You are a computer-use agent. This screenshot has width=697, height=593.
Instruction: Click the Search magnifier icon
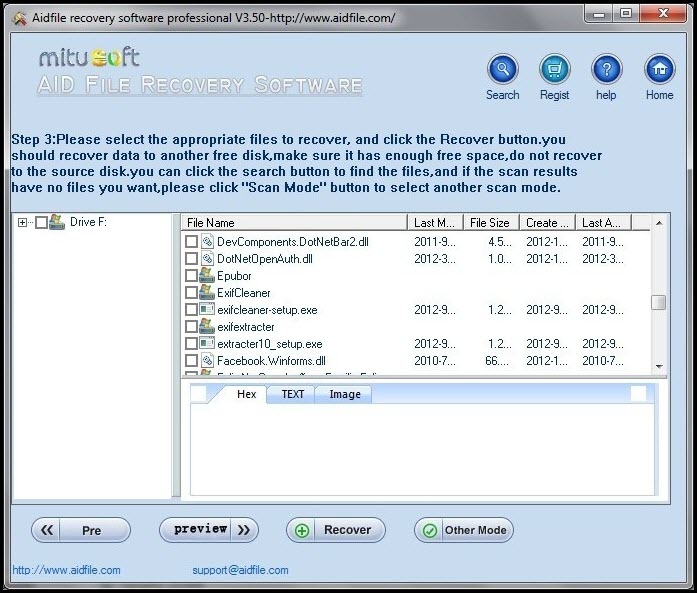503,69
